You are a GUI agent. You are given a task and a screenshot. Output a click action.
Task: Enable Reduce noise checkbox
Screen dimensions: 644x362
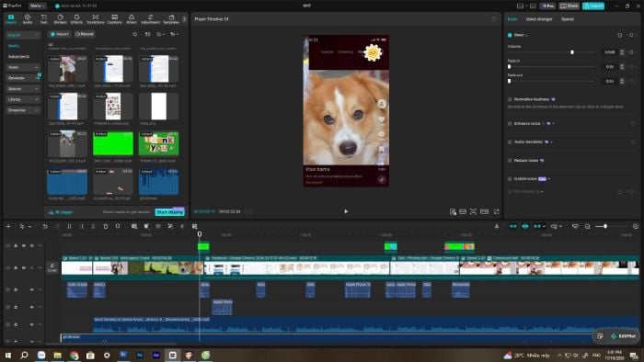coord(510,160)
